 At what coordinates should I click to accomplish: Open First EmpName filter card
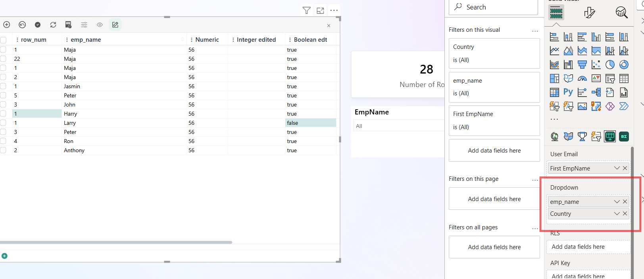click(x=494, y=120)
